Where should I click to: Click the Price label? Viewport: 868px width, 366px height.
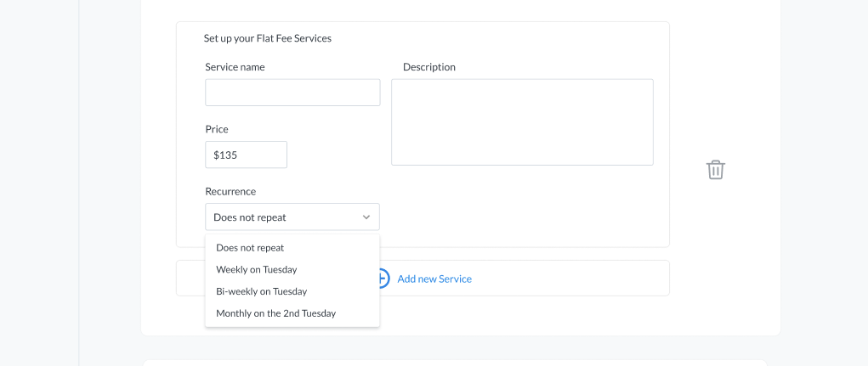[x=217, y=129]
